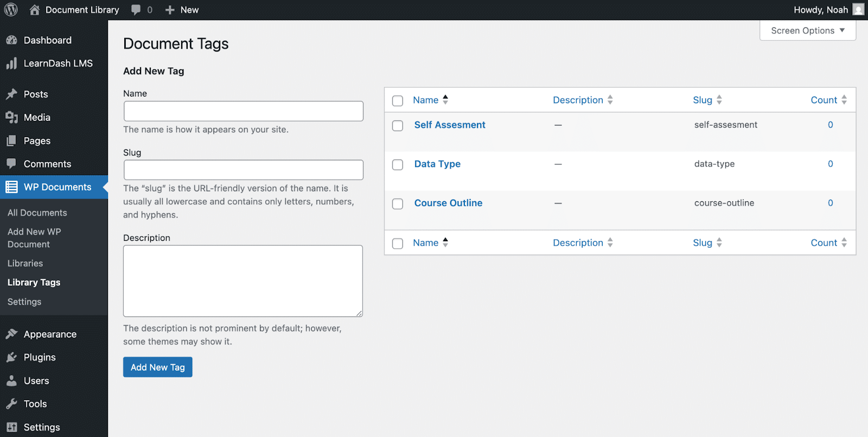Open the Self Assesment tag link
868x437 pixels.
[450, 125]
